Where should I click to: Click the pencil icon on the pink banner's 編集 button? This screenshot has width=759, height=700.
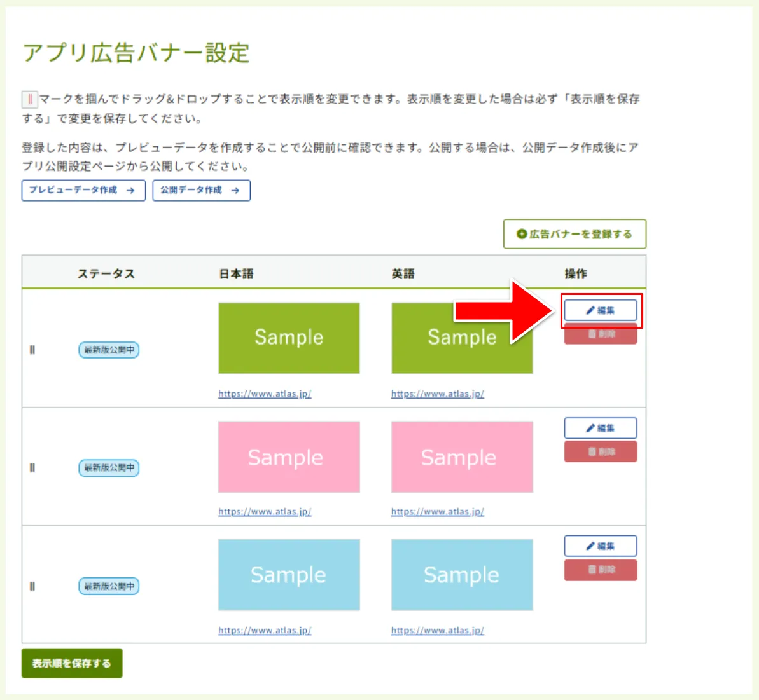click(590, 428)
